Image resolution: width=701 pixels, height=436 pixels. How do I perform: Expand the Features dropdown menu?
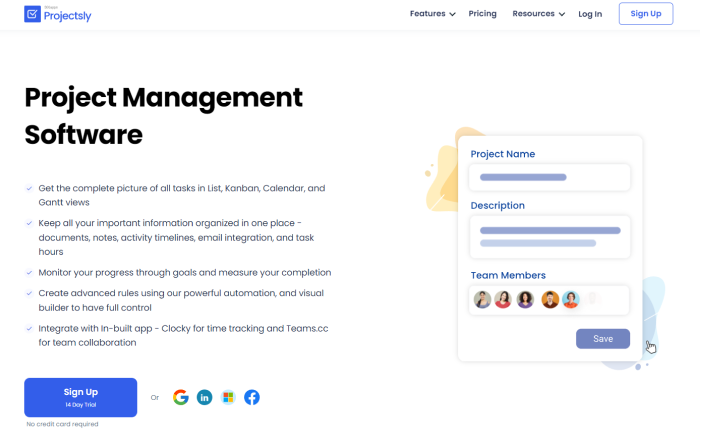pos(432,14)
